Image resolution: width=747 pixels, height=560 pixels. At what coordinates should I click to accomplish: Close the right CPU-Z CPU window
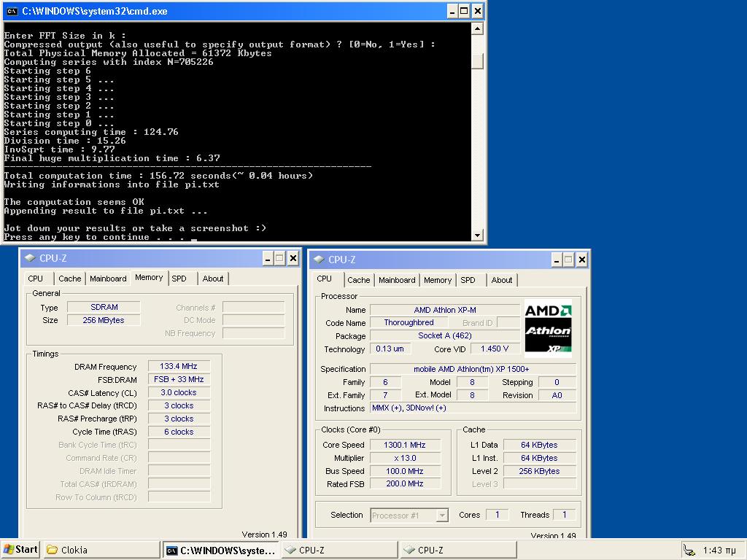click(x=581, y=260)
